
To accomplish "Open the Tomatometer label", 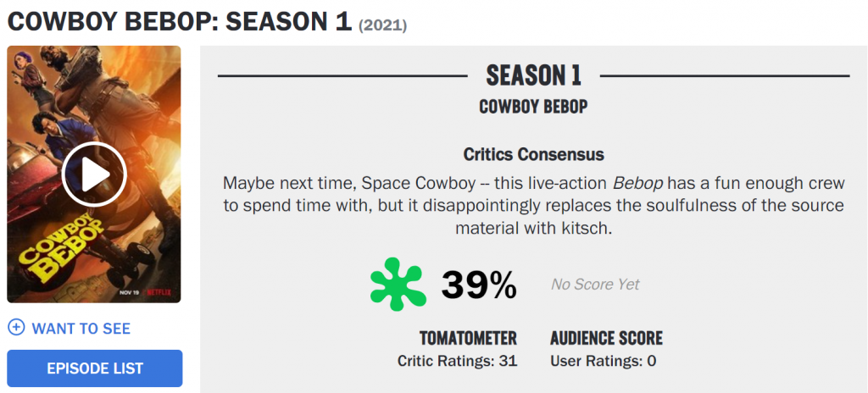I will (469, 339).
